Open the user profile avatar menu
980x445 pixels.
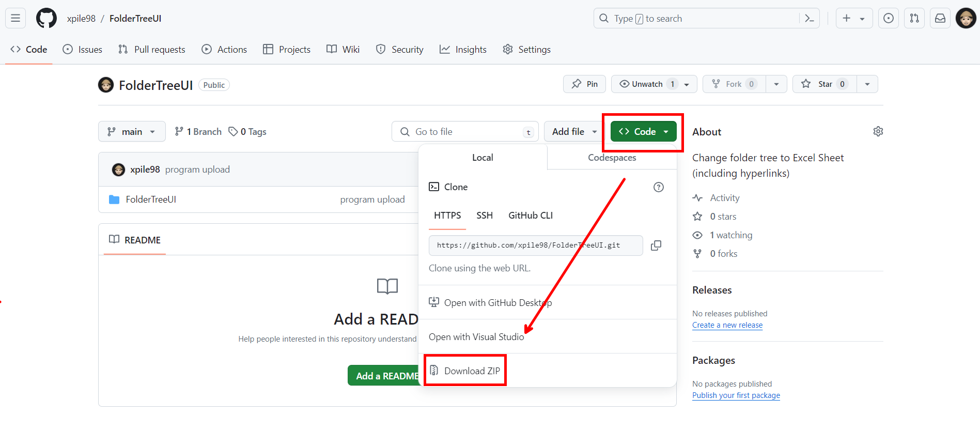click(x=966, y=18)
